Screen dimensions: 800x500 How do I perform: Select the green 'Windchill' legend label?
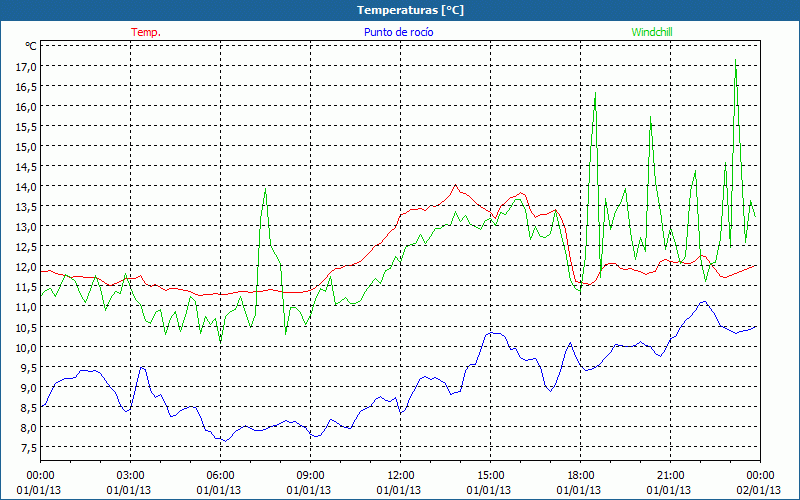pos(652,32)
